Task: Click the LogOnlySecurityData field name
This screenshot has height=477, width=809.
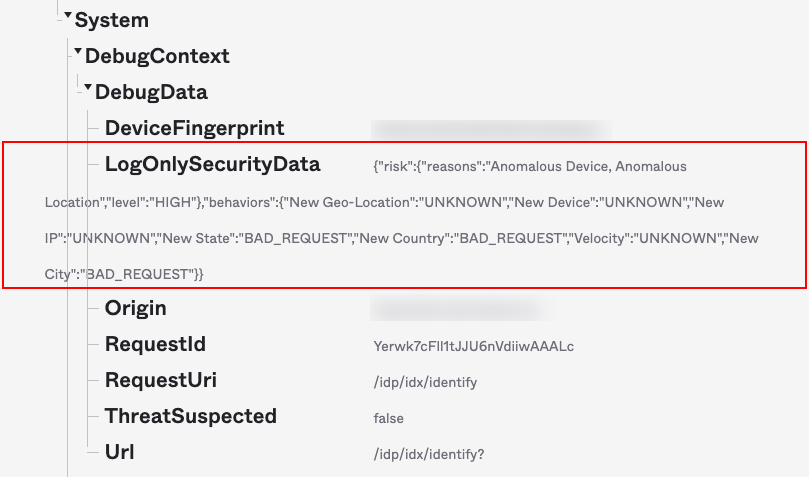Action: 212,164
